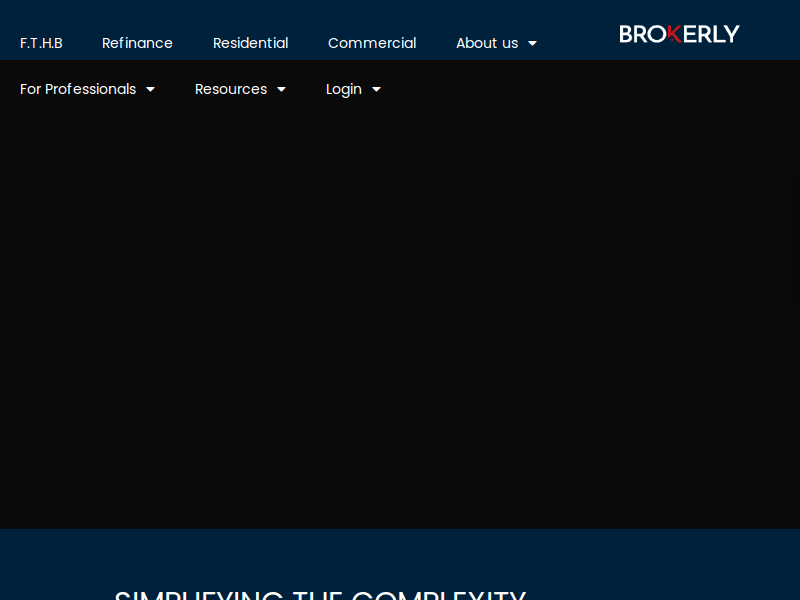
Task: Open the Refinance link
Action: [x=137, y=43]
